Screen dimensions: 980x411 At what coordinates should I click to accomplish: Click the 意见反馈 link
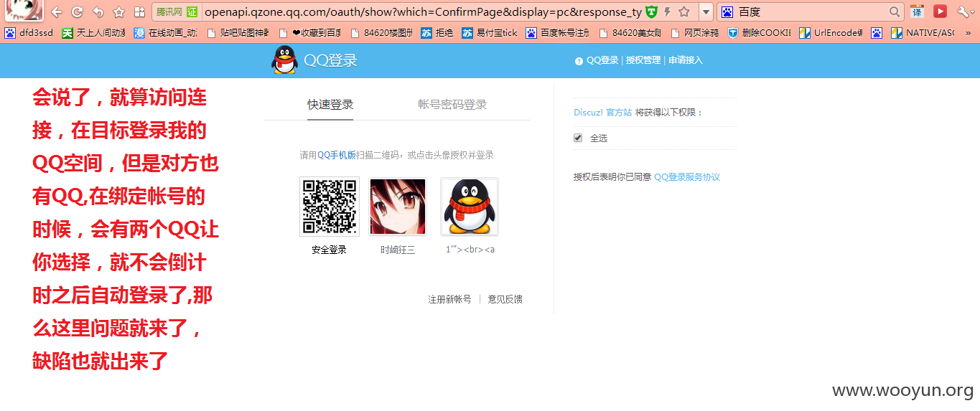(x=505, y=299)
